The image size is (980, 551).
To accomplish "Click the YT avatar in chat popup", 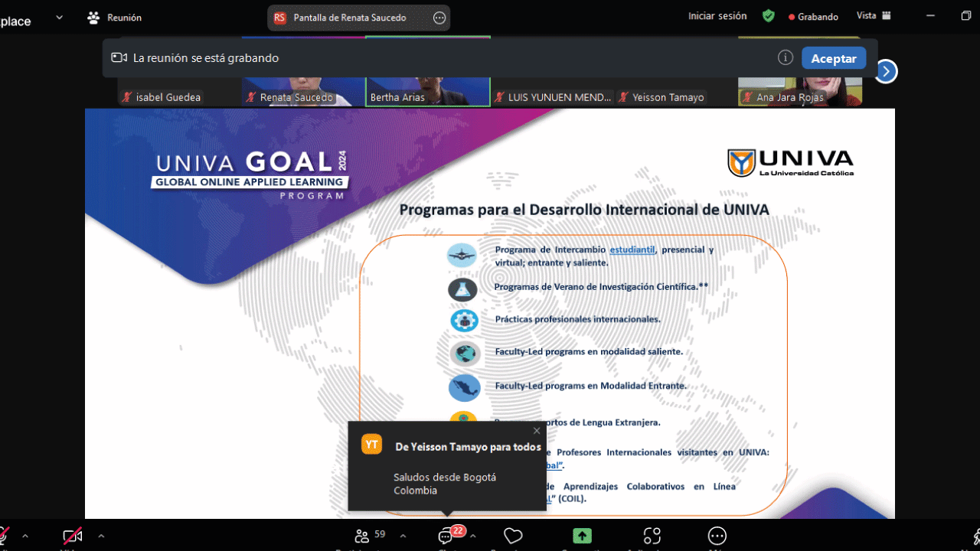I will click(x=371, y=444).
